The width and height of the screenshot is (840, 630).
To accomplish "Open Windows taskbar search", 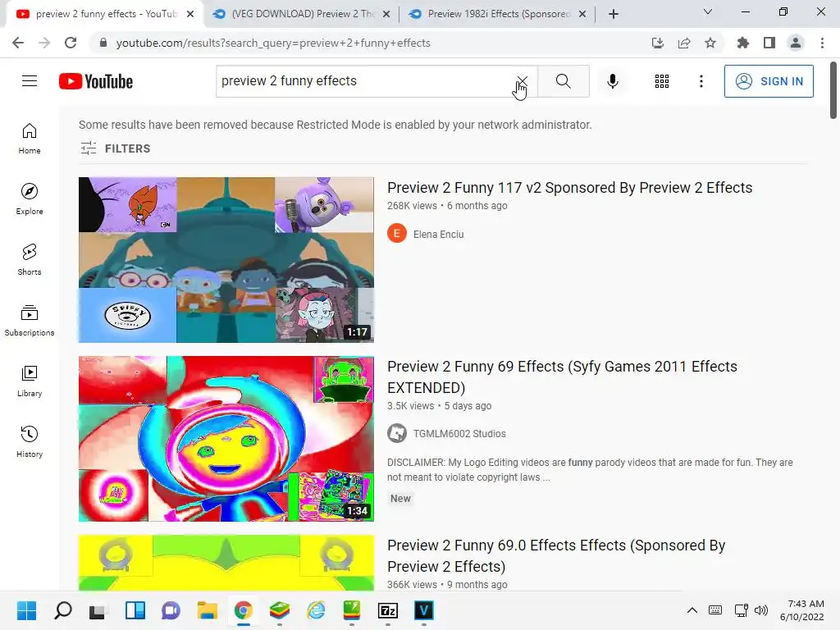I will click(62, 610).
